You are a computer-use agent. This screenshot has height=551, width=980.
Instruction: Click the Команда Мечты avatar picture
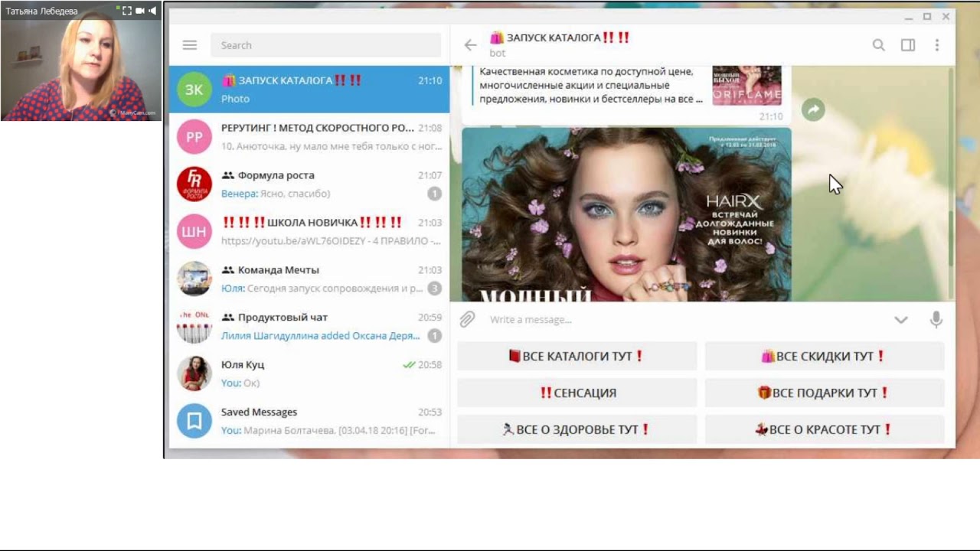[194, 279]
